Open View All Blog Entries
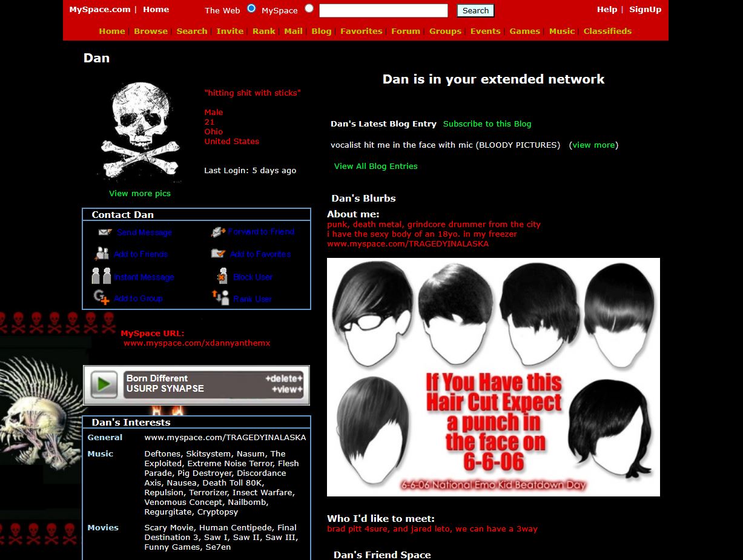743x560 pixels. [x=375, y=166]
